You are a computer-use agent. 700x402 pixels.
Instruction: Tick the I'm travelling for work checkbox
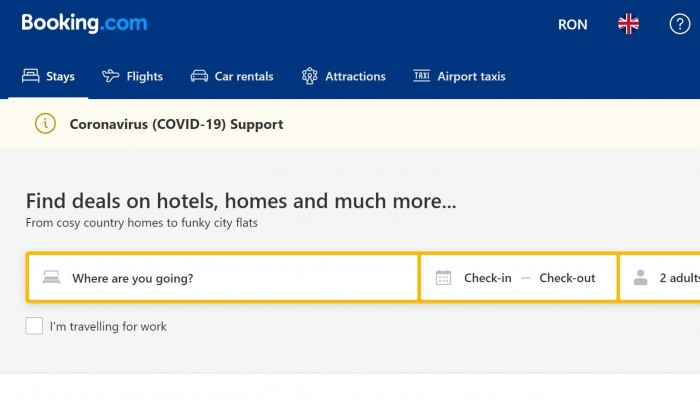tap(35, 326)
